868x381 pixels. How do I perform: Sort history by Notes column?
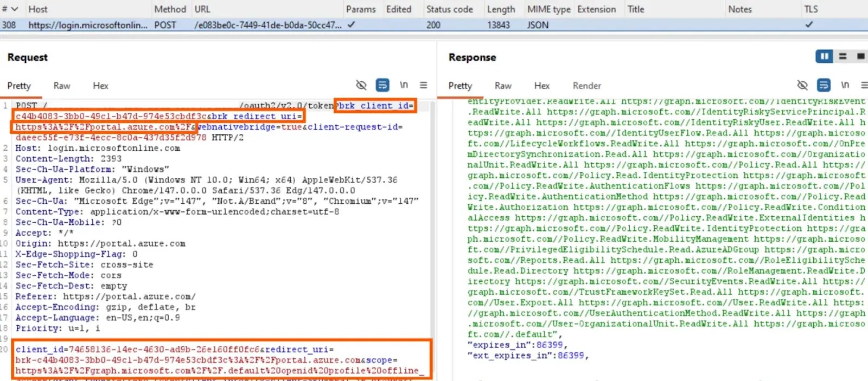pyautogui.click(x=740, y=9)
